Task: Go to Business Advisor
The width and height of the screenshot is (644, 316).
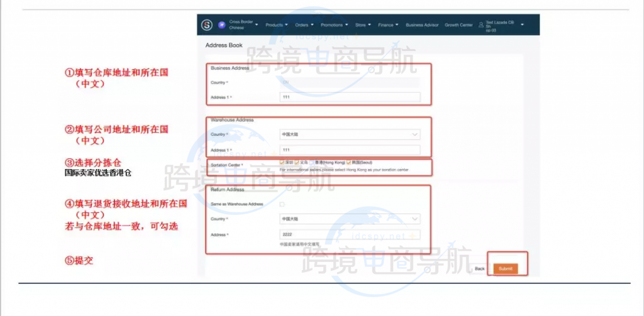Action: click(422, 25)
